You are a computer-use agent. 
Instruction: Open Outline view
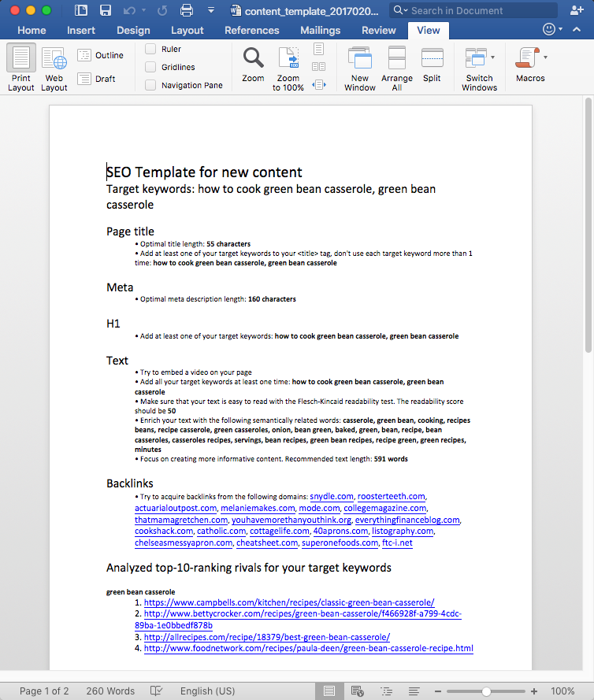(101, 55)
